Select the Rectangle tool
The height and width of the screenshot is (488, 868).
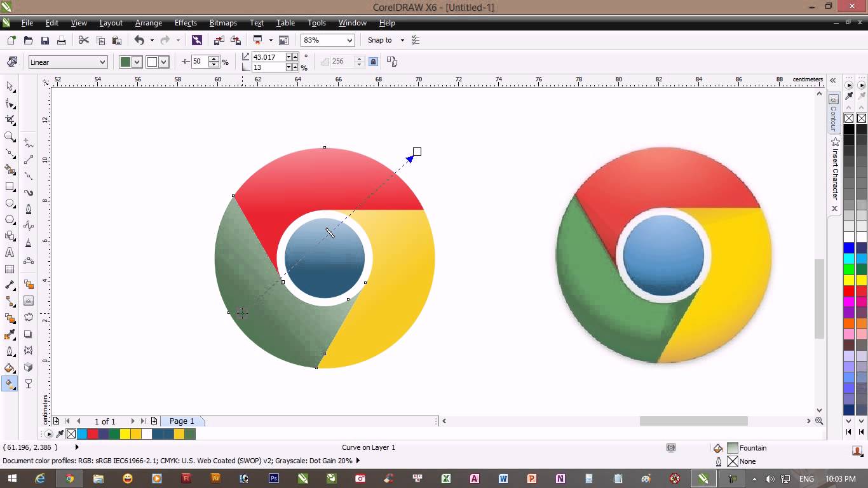coord(10,186)
